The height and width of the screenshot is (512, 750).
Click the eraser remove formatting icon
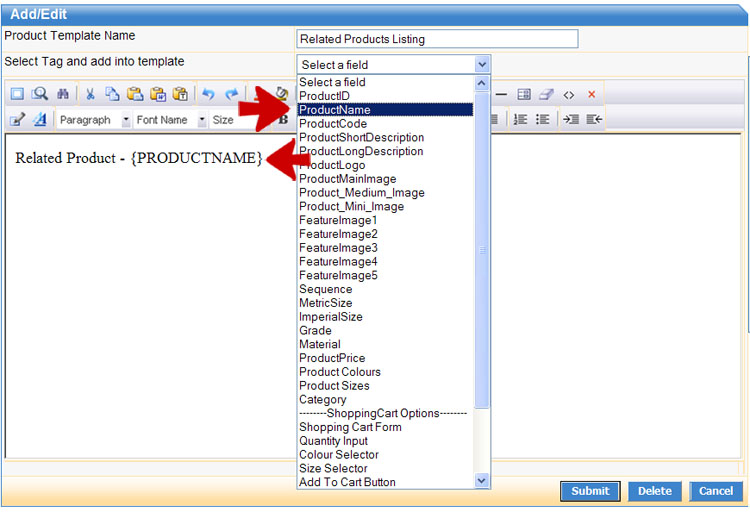point(546,94)
